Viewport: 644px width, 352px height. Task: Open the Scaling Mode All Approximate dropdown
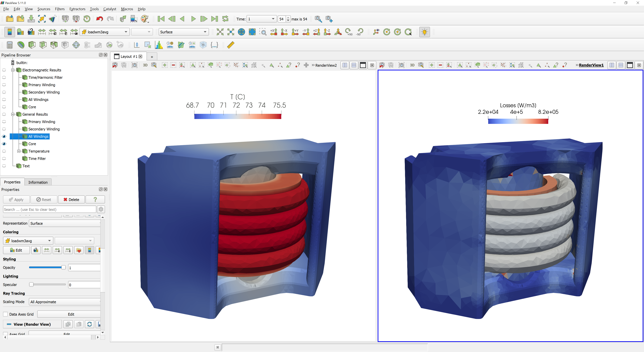[65, 302]
